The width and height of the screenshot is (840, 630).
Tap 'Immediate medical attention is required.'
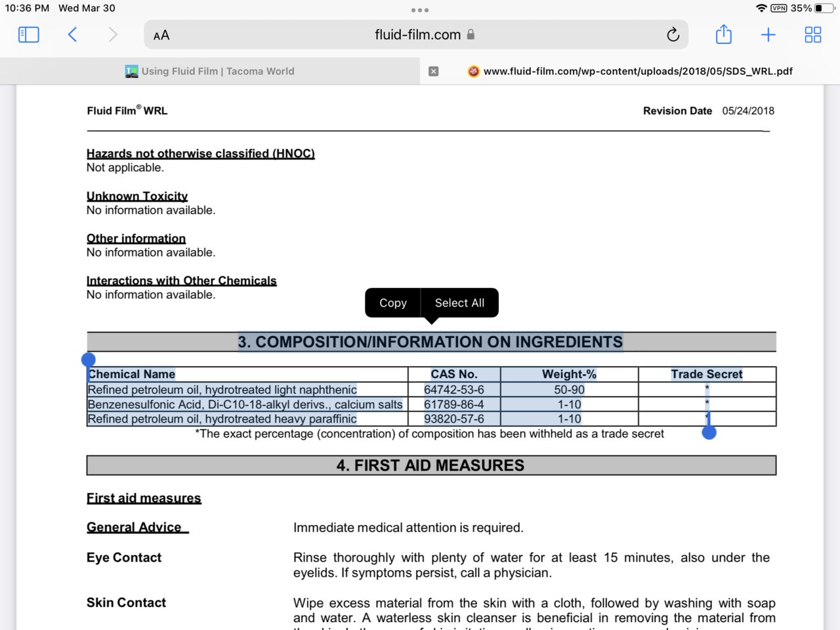[408, 528]
